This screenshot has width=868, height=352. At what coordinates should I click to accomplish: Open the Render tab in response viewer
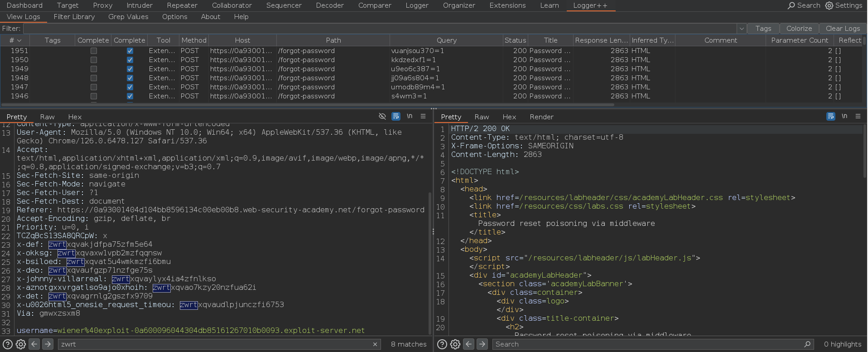[541, 117]
